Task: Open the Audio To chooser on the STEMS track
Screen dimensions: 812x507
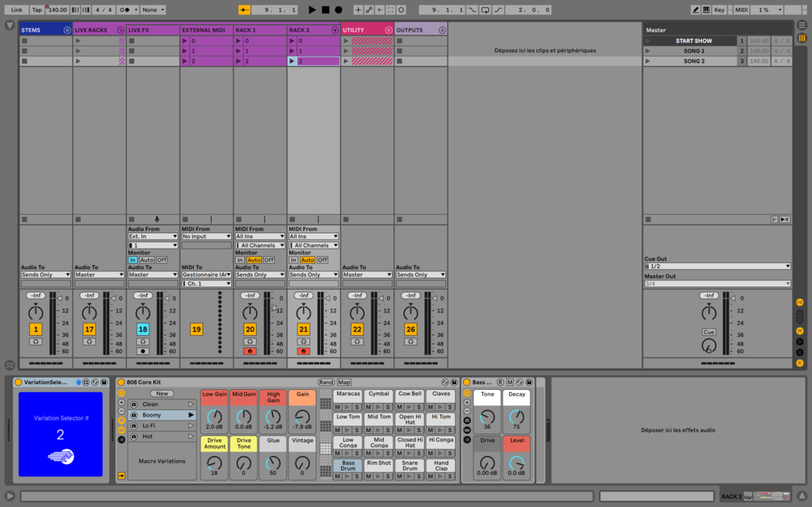Action: 46,274
